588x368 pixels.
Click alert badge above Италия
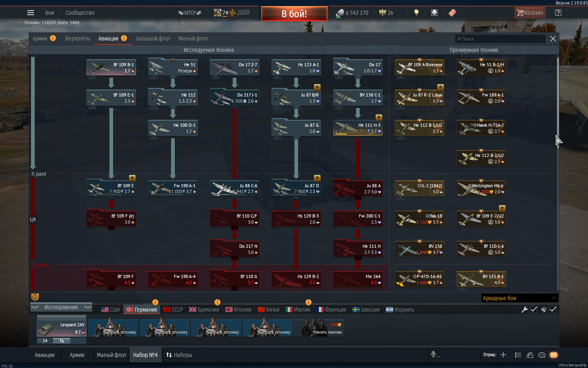[x=308, y=302]
